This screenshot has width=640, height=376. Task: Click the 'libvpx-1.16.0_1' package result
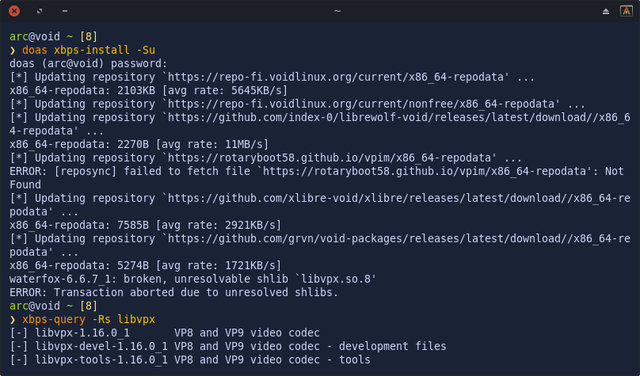[x=164, y=333]
